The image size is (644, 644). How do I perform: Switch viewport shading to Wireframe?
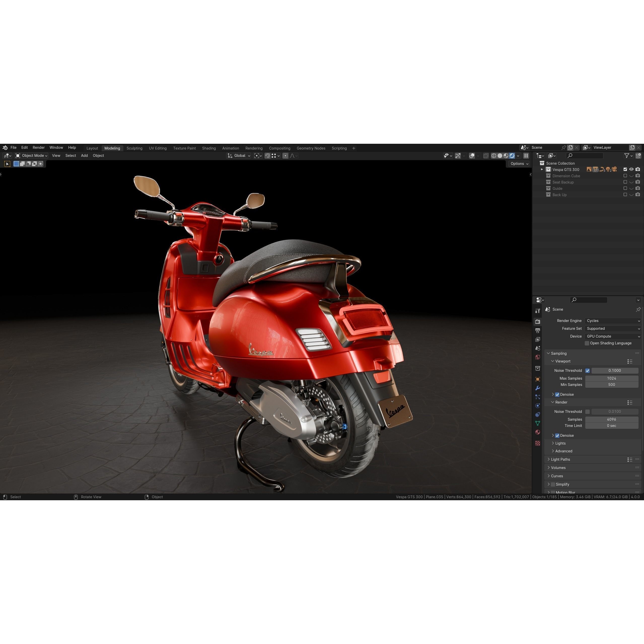coord(494,156)
